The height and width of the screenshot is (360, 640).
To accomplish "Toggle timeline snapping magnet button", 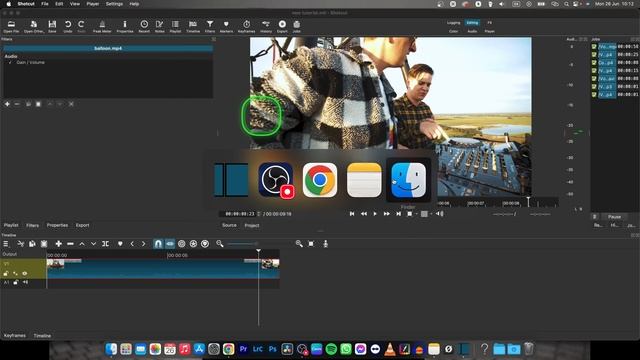I will click(158, 244).
